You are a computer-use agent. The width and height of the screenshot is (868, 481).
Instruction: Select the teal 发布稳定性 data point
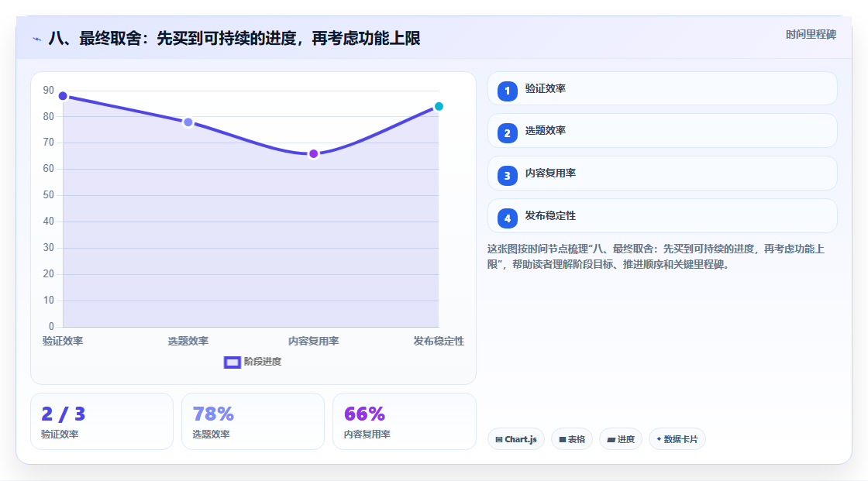tap(439, 106)
